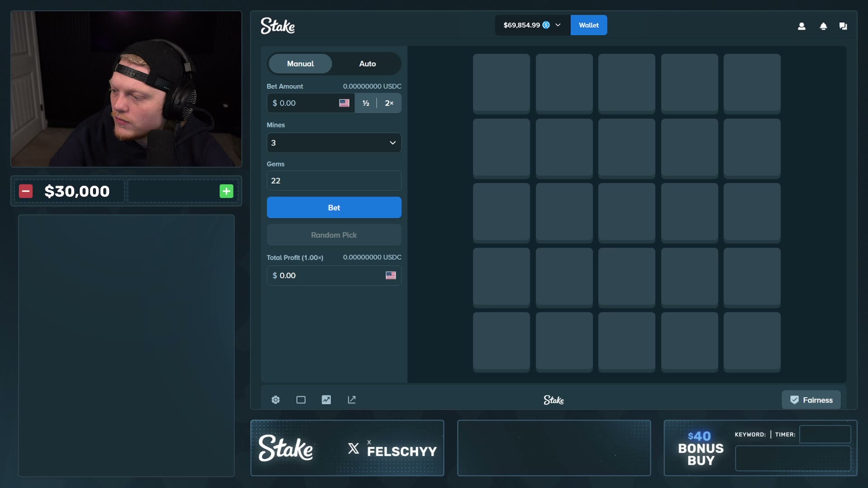
Task: Click the $40 BONUS BUY text
Action: (701, 448)
